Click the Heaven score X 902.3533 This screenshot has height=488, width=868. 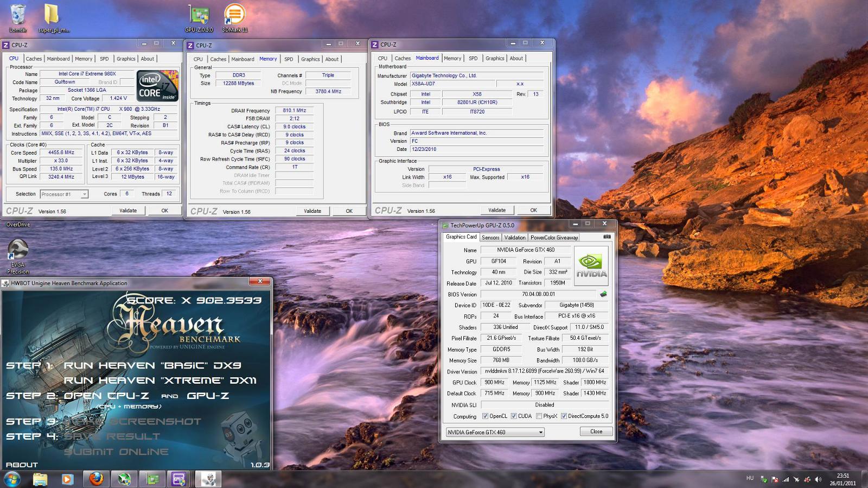click(194, 300)
